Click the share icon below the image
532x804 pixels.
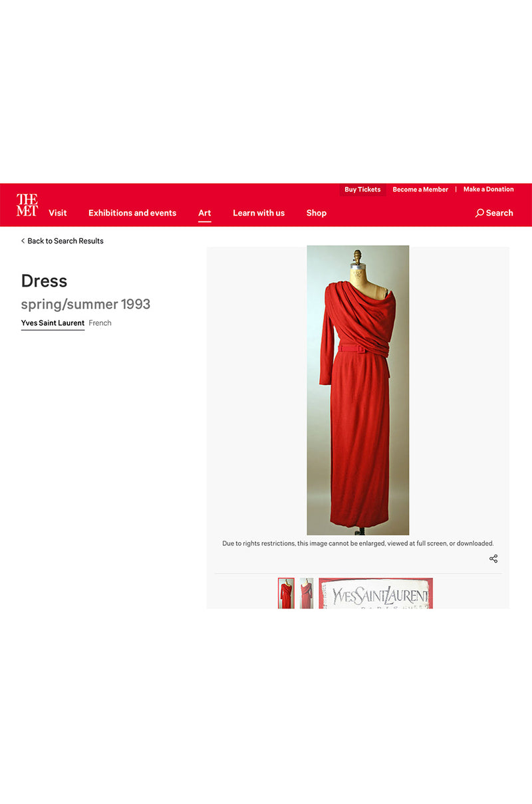[x=493, y=559]
